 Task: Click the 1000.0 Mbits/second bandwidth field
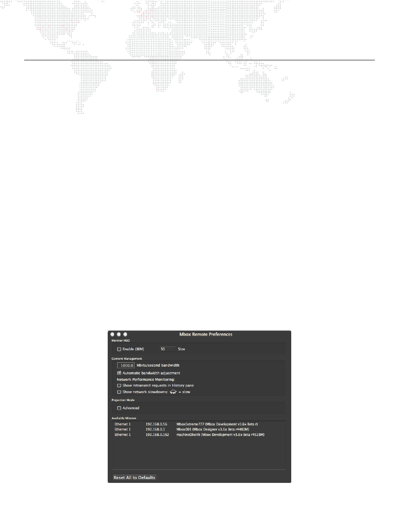pyautogui.click(x=126, y=365)
